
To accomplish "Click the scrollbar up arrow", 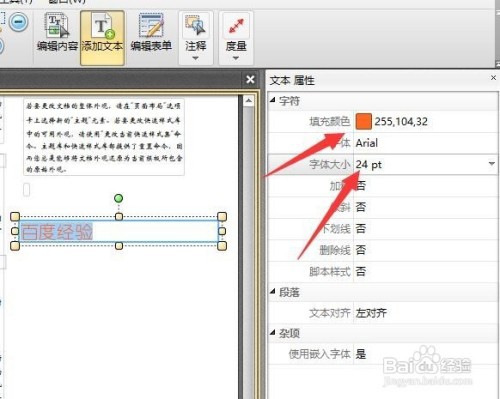I will tap(248, 101).
